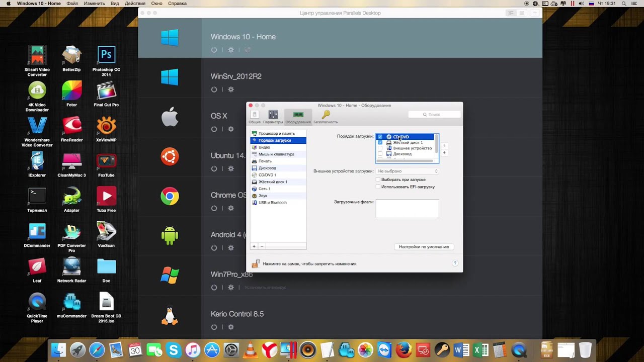Open Final Cut Pro desktop icon
This screenshot has width=644, height=362.
[x=106, y=94]
